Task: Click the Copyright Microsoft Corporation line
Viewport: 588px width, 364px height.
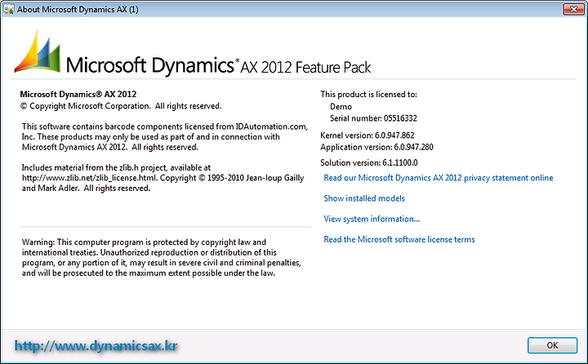Action: [121, 106]
